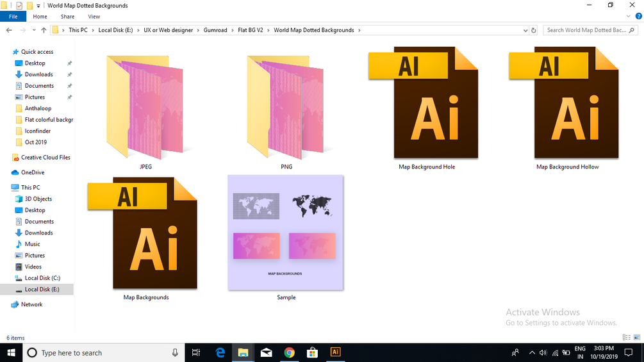Switch to the Home ribbon tab
Image resolution: width=644 pixels, height=362 pixels.
pyautogui.click(x=40, y=17)
